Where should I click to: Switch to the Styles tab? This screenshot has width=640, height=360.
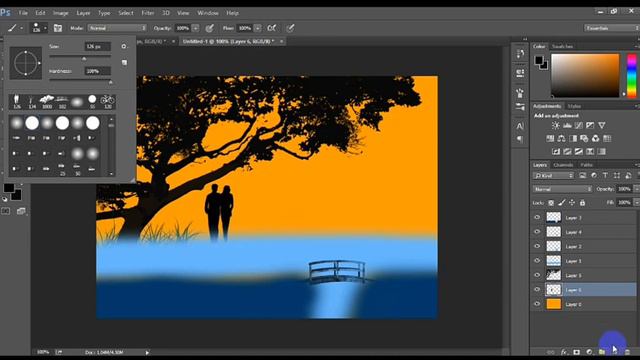coord(574,106)
